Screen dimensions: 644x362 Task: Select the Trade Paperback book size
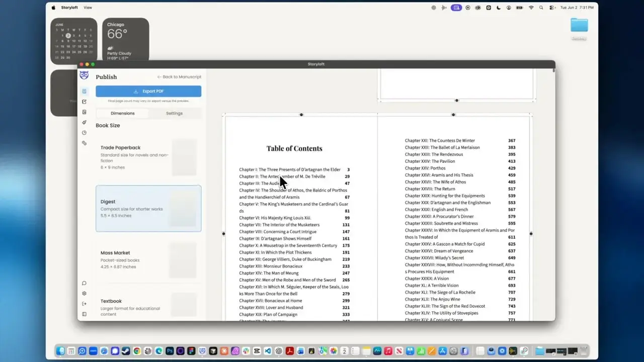[148, 157]
